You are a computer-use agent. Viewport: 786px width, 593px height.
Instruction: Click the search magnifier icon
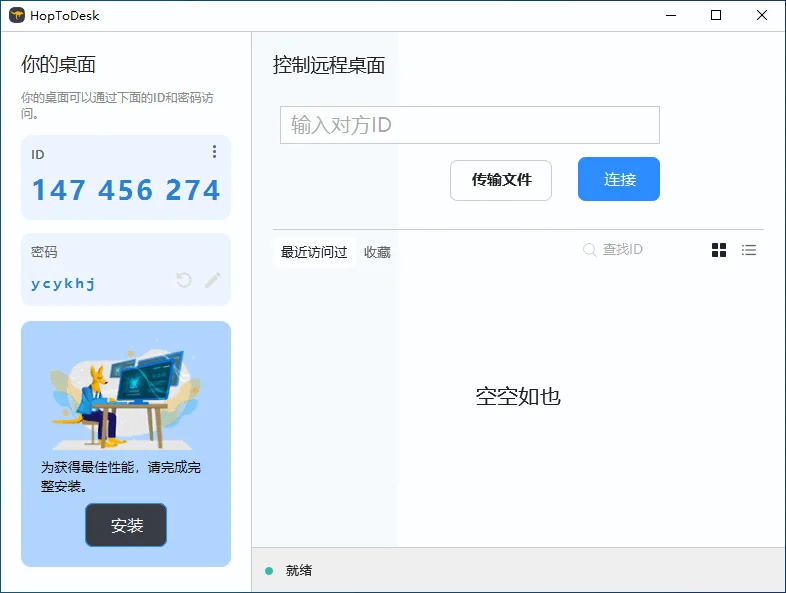[x=590, y=250]
